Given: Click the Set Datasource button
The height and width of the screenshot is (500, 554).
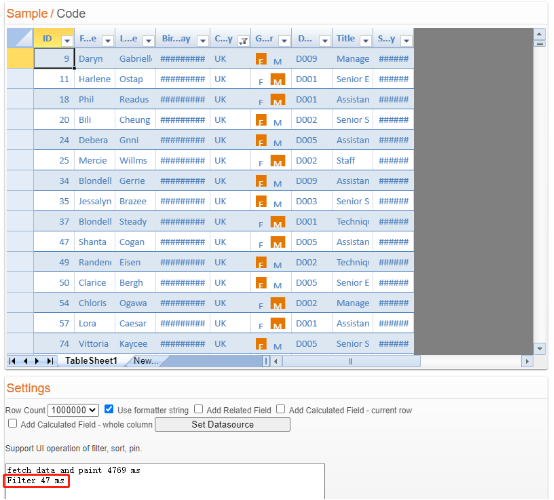Looking at the screenshot, I should point(223,424).
